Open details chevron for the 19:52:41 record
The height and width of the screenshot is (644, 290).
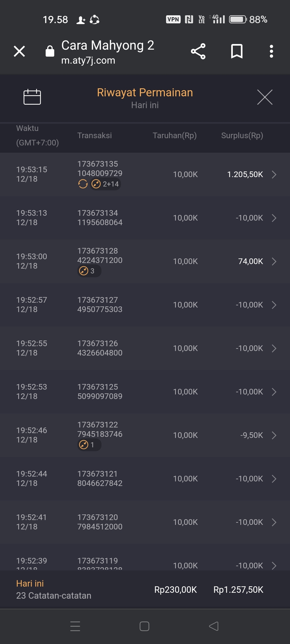(274, 522)
